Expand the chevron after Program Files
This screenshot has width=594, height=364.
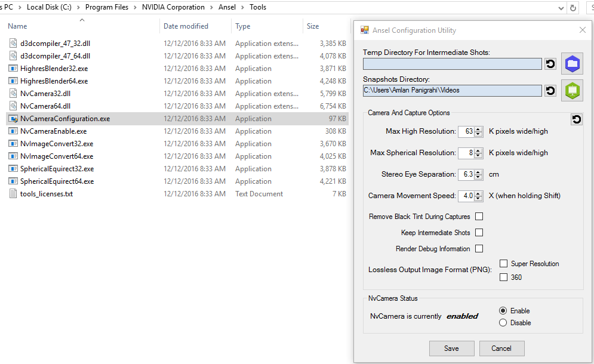click(x=135, y=7)
